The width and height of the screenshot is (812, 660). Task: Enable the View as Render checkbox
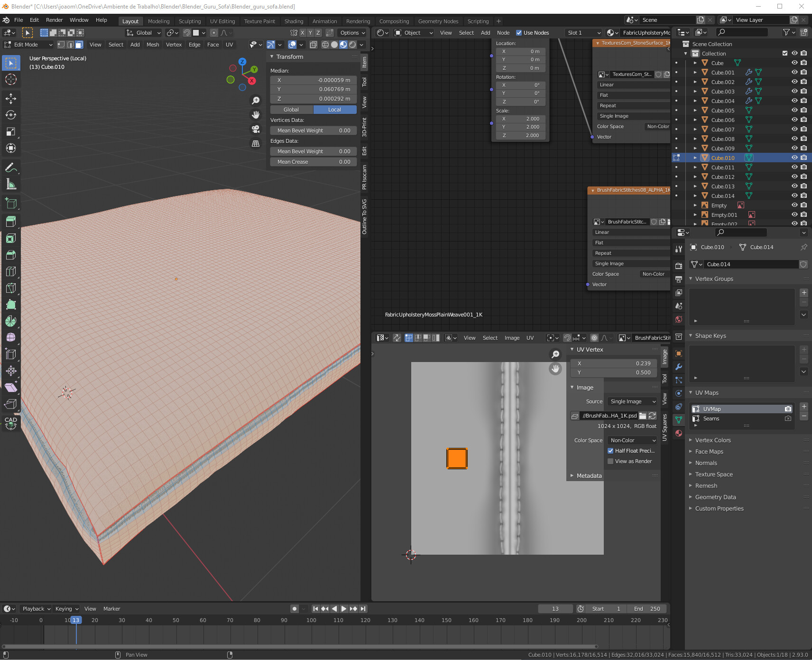click(x=610, y=461)
